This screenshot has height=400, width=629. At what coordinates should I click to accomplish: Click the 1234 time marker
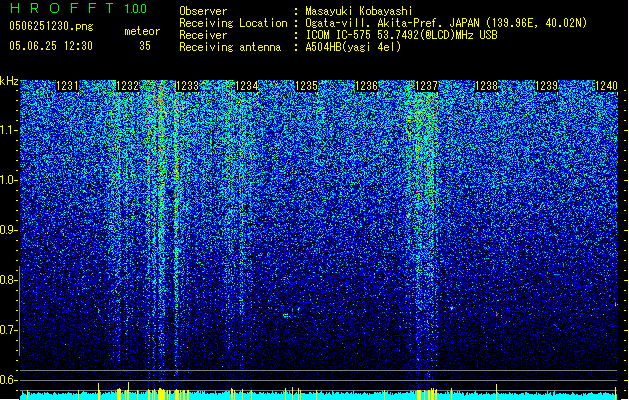(247, 86)
